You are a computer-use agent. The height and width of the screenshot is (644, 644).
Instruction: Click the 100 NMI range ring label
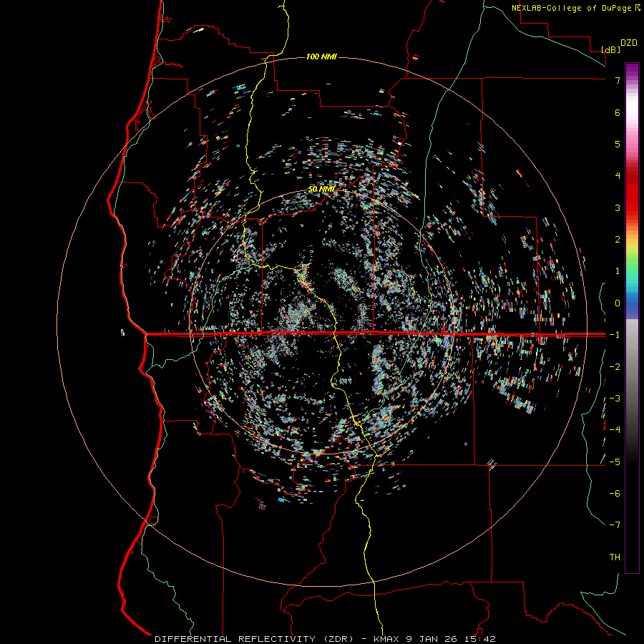tap(321, 57)
